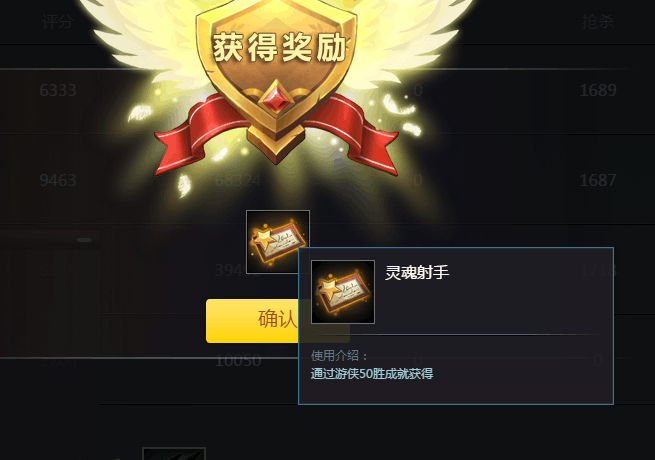Click the floating feather left of shield
This screenshot has width=655, height=460.
[x=140, y=113]
